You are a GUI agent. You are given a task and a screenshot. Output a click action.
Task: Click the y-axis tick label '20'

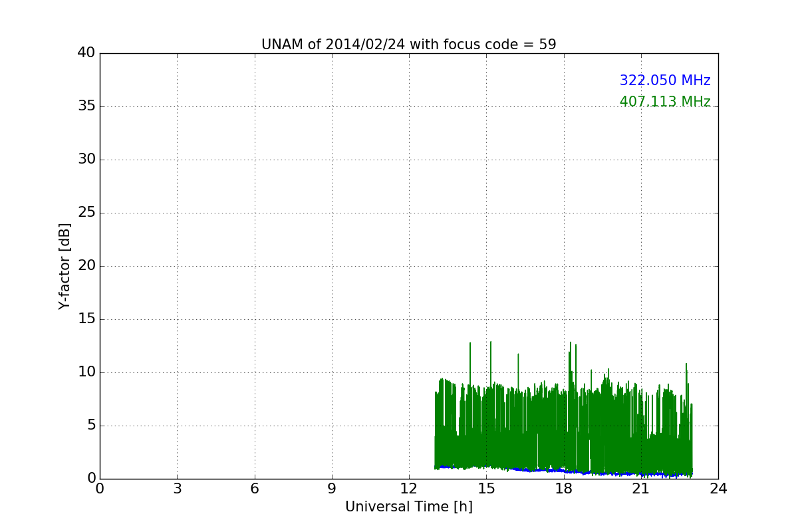pyautogui.click(x=86, y=266)
